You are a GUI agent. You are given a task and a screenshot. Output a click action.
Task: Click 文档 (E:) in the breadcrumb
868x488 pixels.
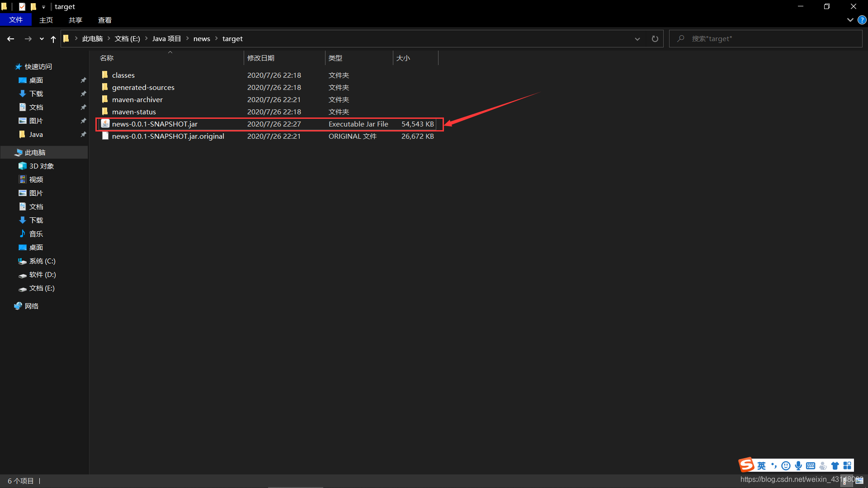click(x=127, y=39)
